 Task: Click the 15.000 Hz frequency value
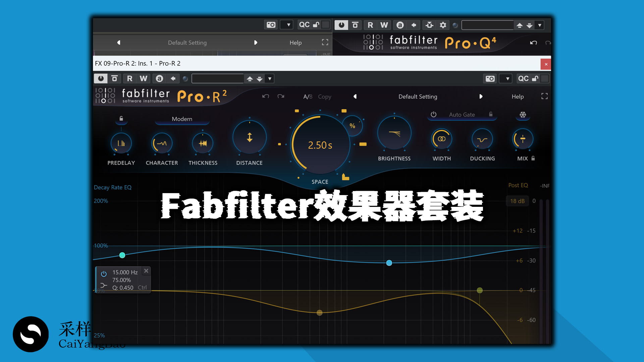tap(125, 272)
